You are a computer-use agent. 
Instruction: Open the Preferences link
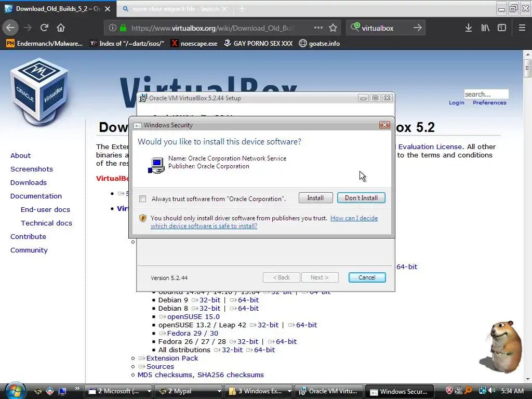point(489,102)
